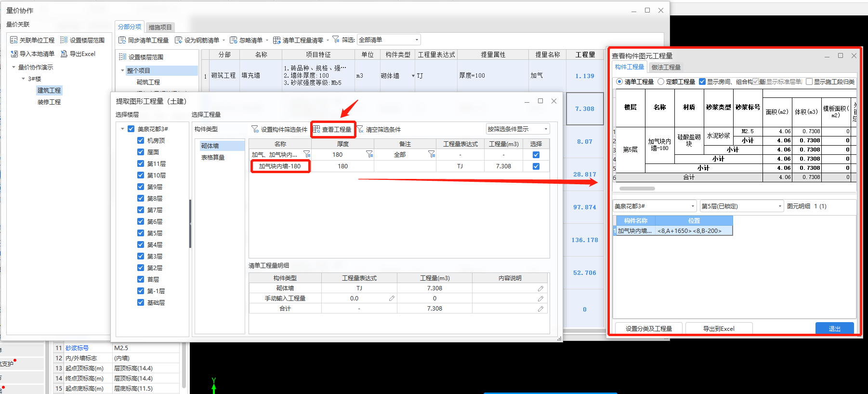This screenshot has width=868, height=394.
Task: Click 设置楼层范围 above 整个项目 tree
Action: tap(142, 57)
